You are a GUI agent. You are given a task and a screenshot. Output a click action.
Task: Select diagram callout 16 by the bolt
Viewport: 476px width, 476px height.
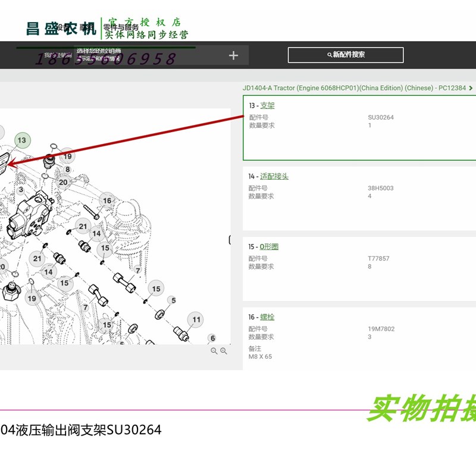[107, 201]
